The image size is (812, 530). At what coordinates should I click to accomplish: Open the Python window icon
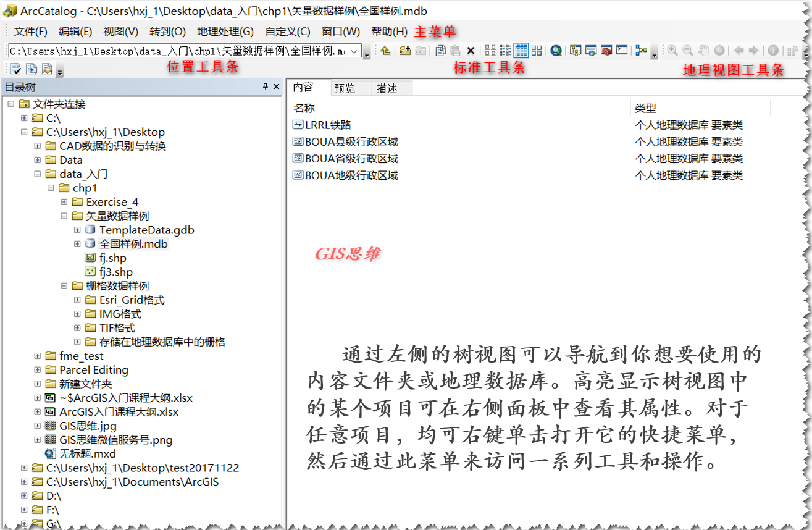click(x=622, y=51)
